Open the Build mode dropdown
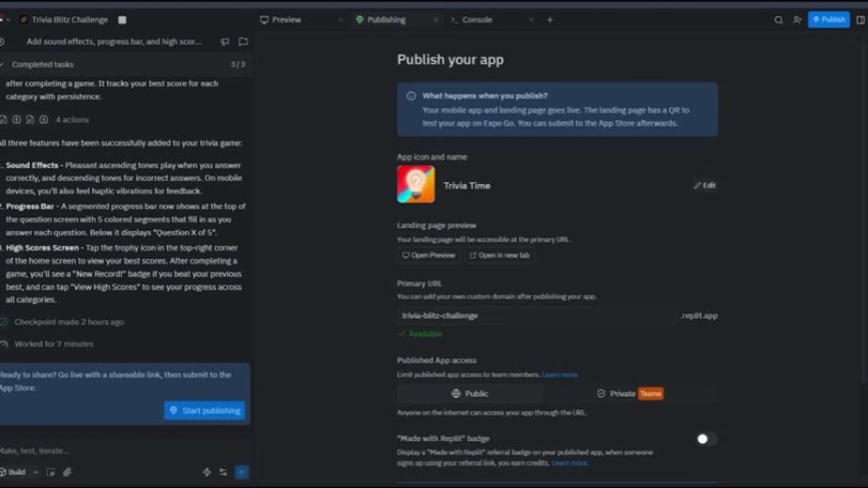This screenshot has height=488, width=868. [x=18, y=472]
